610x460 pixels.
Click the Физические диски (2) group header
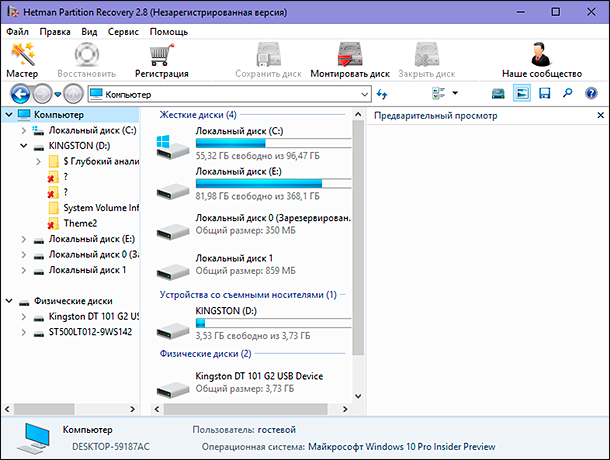(205, 354)
